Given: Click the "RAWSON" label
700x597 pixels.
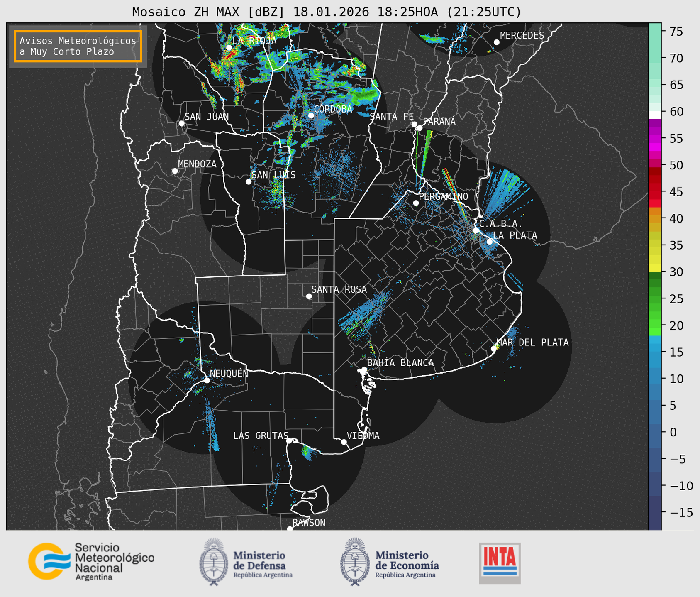Looking at the screenshot, I should tap(309, 523).
